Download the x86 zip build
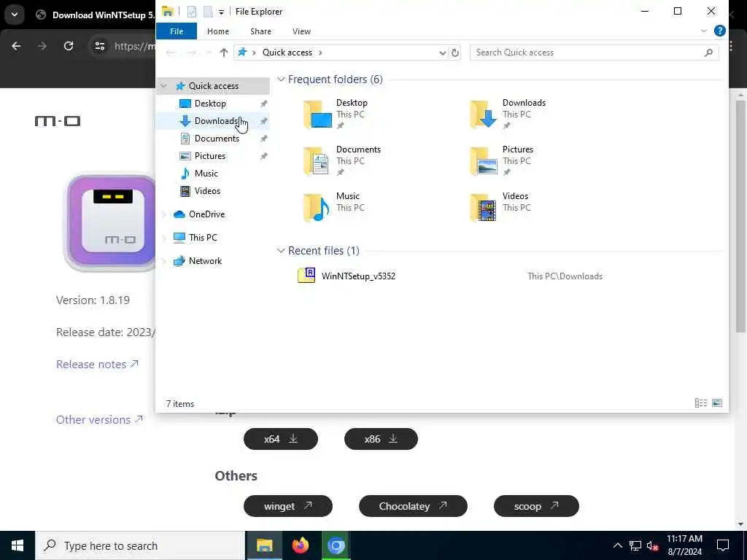Viewport: 747px width, 560px height. coord(381,439)
